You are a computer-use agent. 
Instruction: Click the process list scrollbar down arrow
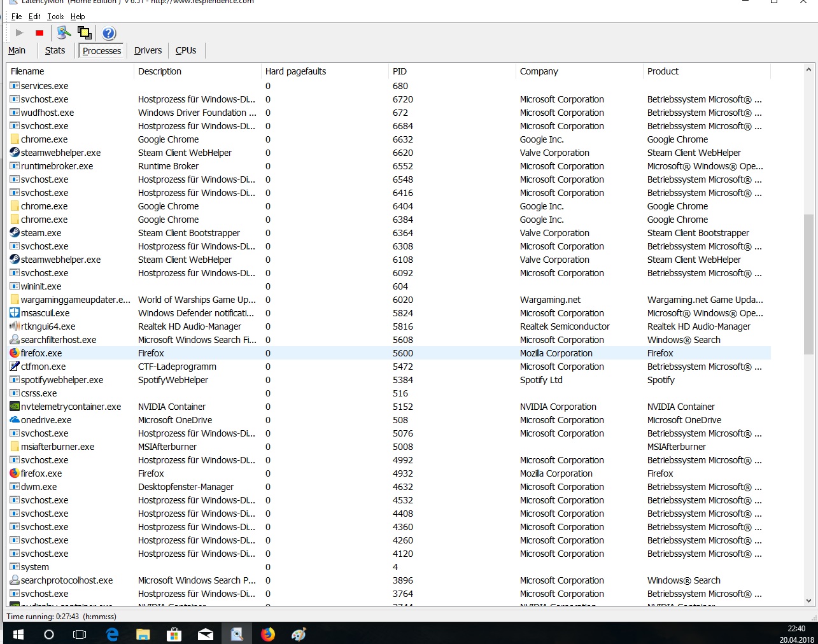808,600
